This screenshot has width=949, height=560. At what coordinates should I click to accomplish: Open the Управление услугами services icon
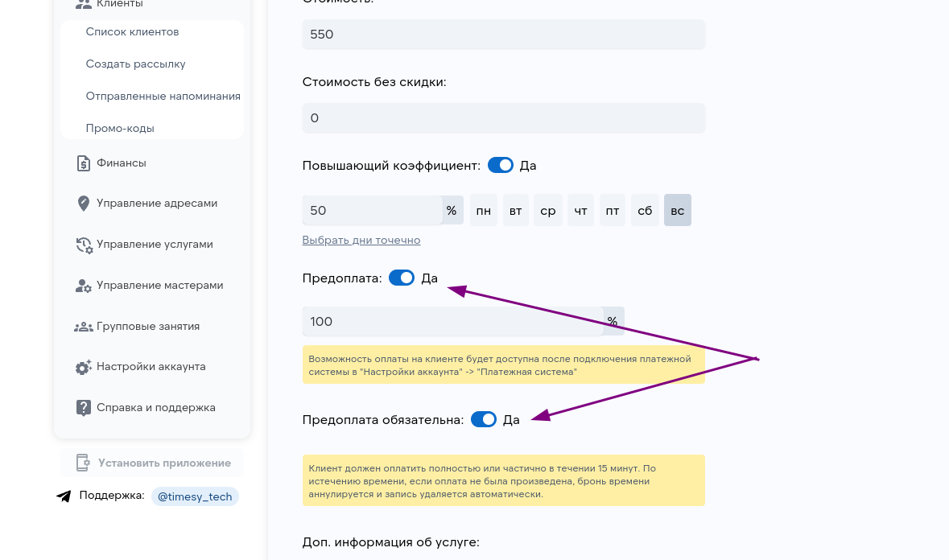tap(85, 244)
